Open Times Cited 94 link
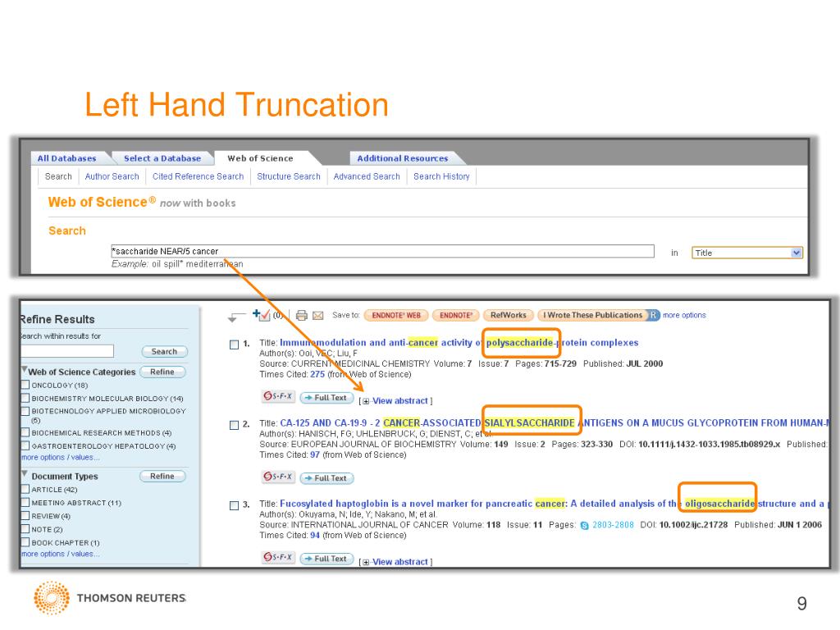The height and width of the screenshot is (630, 840). coord(315,535)
